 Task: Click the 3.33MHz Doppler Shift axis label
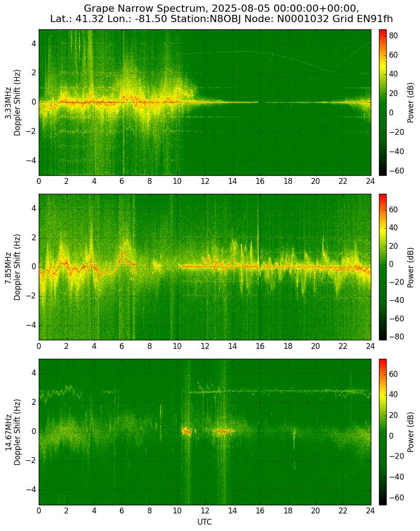pyautogui.click(x=12, y=103)
